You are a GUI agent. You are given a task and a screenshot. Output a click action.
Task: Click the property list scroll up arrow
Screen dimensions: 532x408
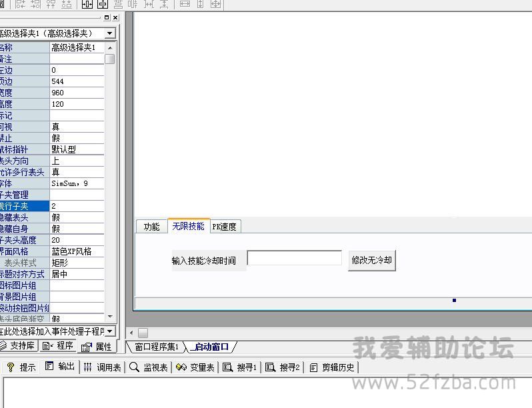coord(110,47)
